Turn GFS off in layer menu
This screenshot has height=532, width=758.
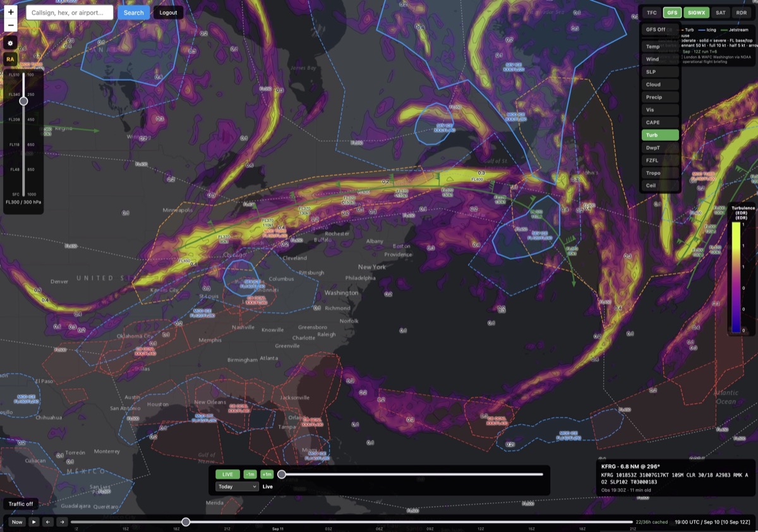(x=660, y=30)
